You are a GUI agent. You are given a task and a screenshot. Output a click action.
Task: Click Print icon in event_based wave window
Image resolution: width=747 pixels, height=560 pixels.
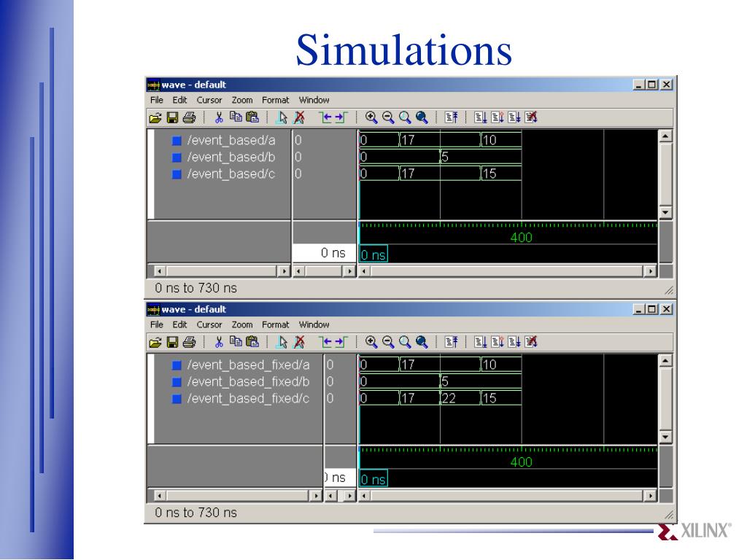[190, 117]
